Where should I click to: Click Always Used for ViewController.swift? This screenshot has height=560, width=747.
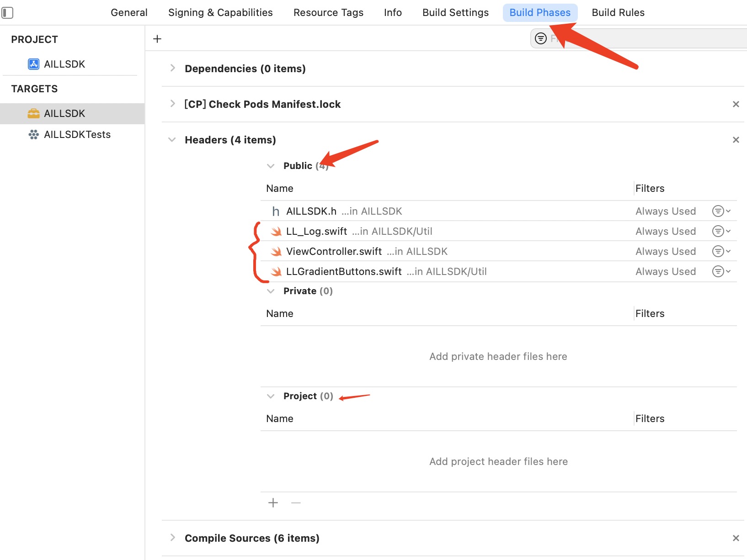(666, 251)
